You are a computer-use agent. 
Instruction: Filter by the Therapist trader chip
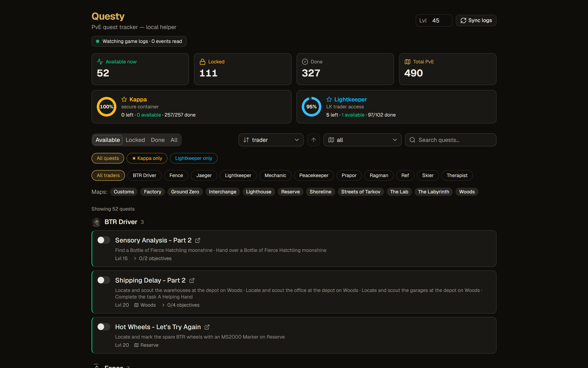pos(457,175)
